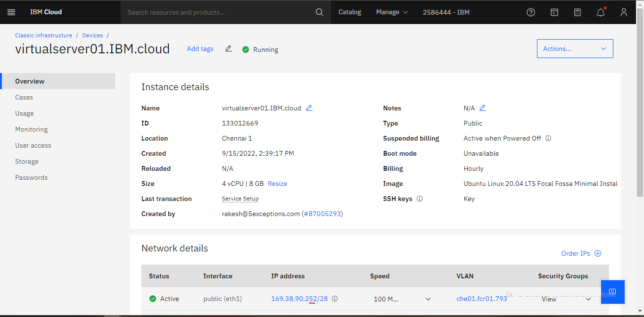Open the cost estimator calculator icon
Screen dimensions: 644x317
coord(578,12)
